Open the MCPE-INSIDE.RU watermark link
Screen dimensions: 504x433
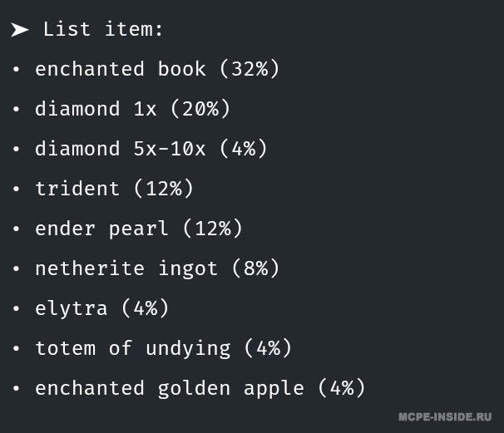445,416
